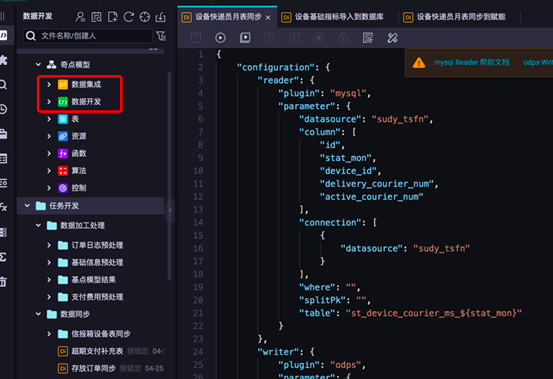Click the "active_courier_num" column line
The width and height of the screenshot is (553, 379).
pos(371,197)
